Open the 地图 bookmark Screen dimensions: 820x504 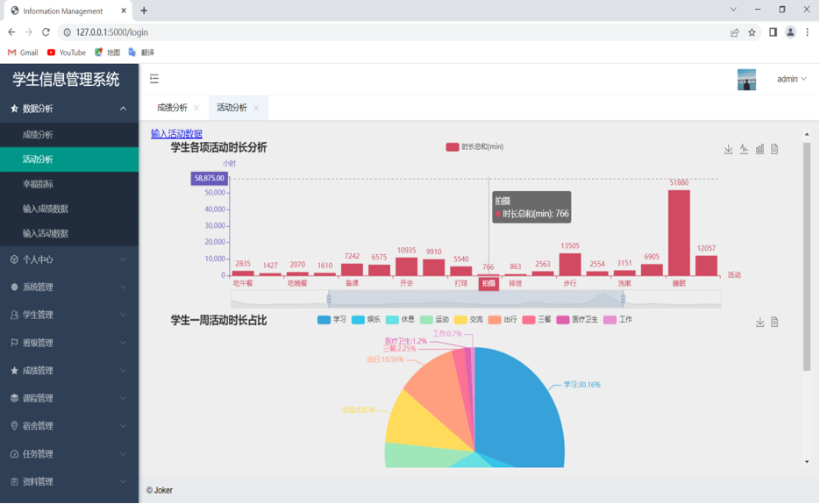pyautogui.click(x=107, y=53)
